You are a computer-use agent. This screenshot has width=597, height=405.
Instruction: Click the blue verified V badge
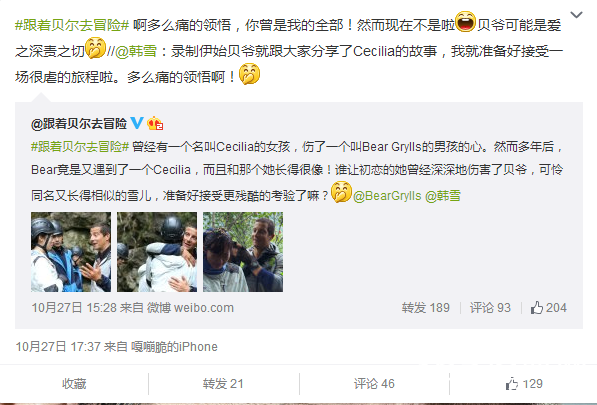137,123
